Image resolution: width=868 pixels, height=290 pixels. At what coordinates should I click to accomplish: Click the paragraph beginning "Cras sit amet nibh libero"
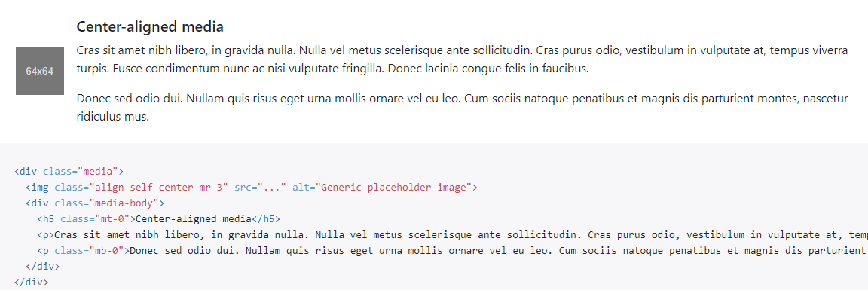click(462, 60)
